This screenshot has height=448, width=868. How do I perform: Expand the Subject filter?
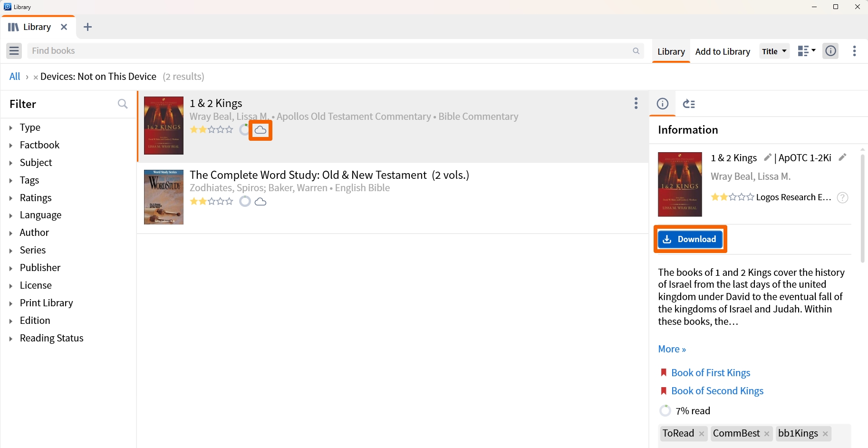pos(10,163)
